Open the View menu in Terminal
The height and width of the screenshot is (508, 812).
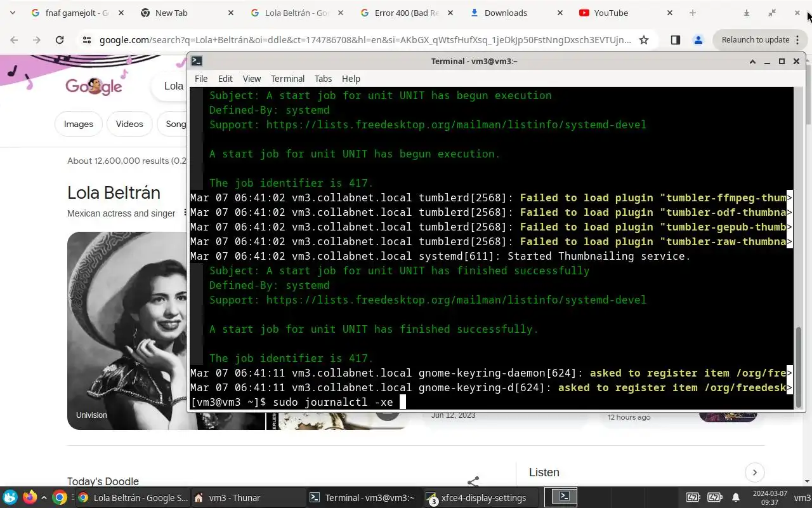[x=252, y=79]
